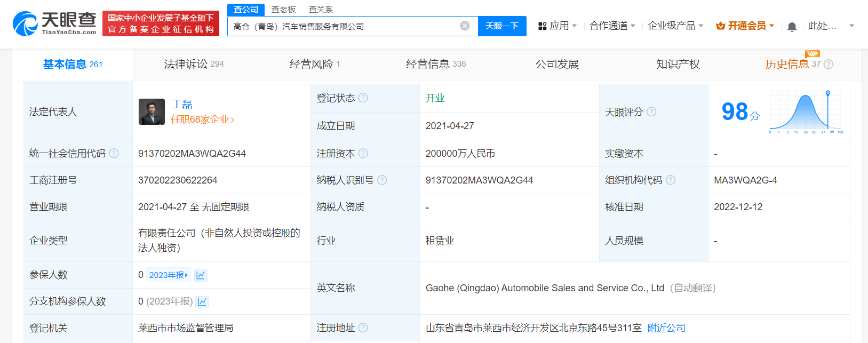Click the 200000万人民币 registered capital value
Image resolution: width=868 pixels, height=343 pixels.
pyautogui.click(x=460, y=153)
